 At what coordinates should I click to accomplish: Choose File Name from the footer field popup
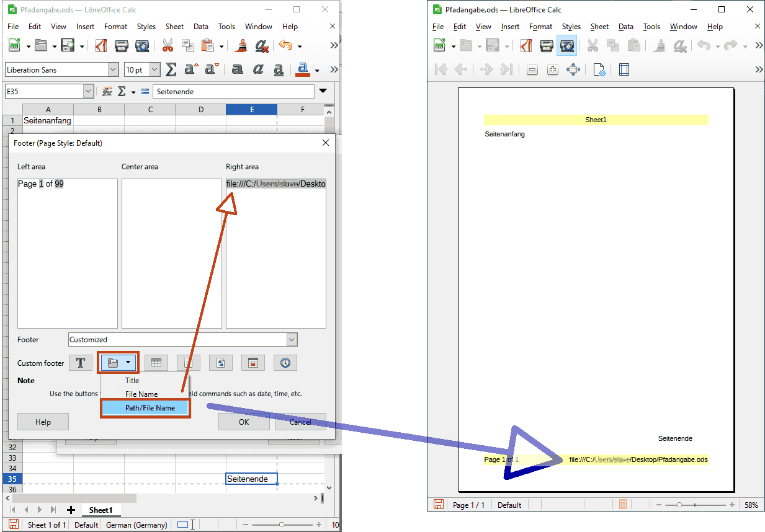point(141,394)
